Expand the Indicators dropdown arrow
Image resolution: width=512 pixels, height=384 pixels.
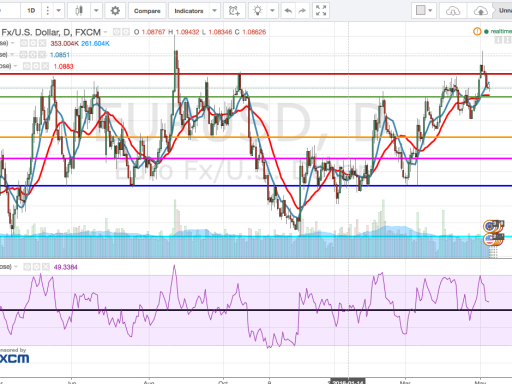[214, 11]
